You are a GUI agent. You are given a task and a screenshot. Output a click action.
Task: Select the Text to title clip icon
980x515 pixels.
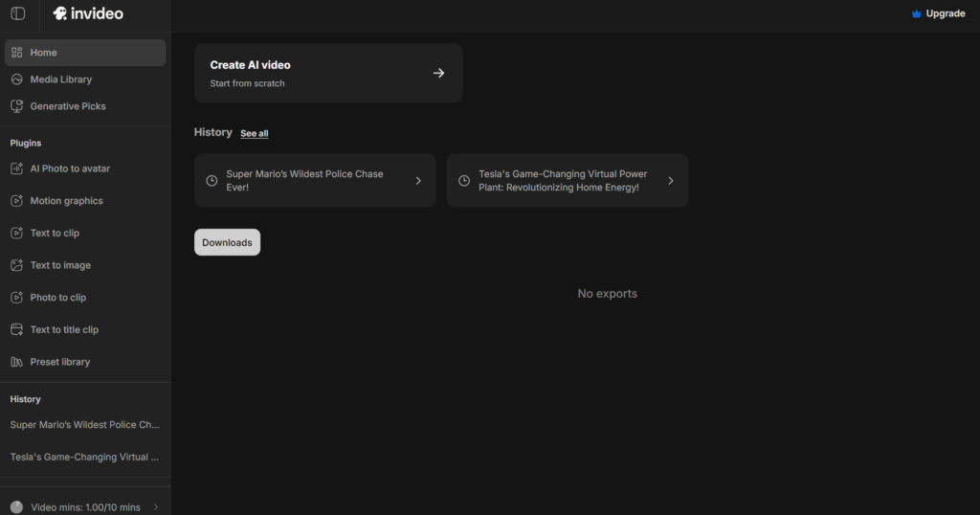click(x=16, y=329)
